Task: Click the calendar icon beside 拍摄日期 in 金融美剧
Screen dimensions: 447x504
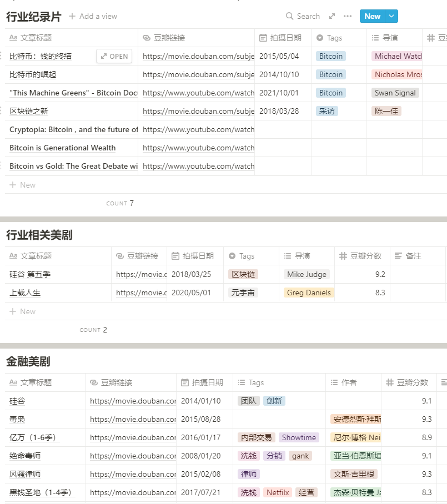Action: click(x=185, y=382)
